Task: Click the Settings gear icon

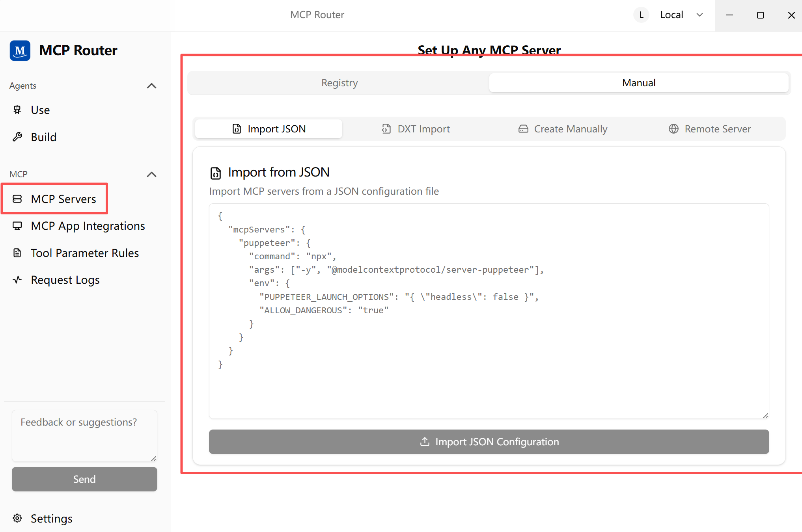Action: point(17,518)
